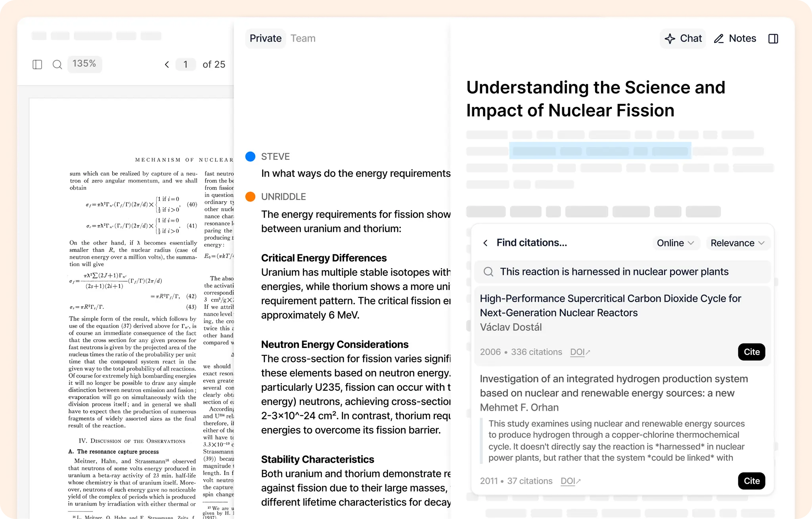This screenshot has width=812, height=519.
Task: Toggle the right panel layout icon
Action: point(773,39)
